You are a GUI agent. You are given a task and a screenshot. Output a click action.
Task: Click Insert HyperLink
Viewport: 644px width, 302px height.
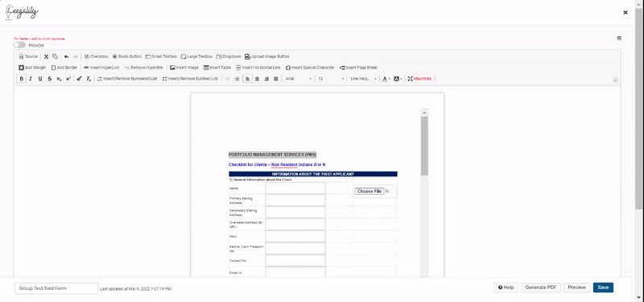(101, 68)
